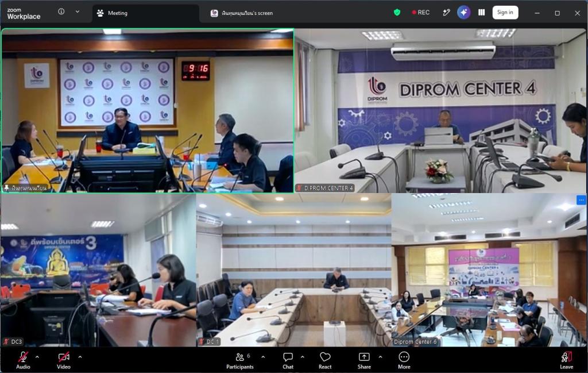Expand Share options caret
The image size is (588, 373).
tap(380, 357)
